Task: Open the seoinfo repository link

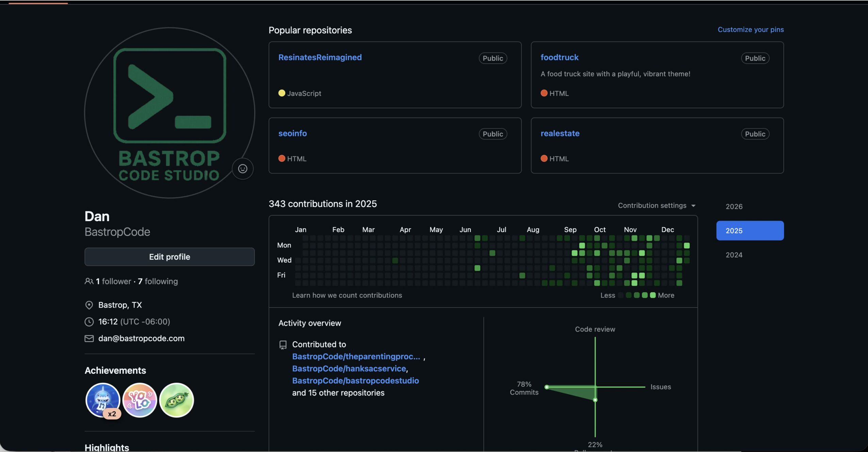Action: [x=292, y=133]
